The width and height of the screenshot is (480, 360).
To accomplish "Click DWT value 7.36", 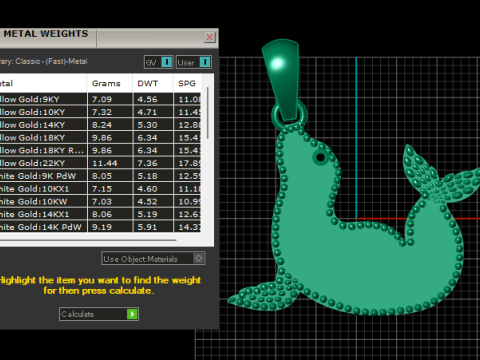I will point(147,163).
